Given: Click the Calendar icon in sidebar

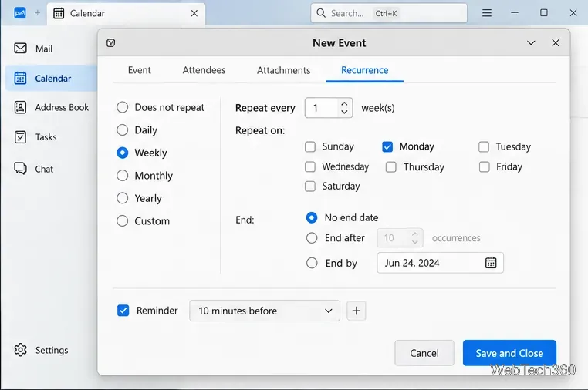Looking at the screenshot, I should tap(20, 78).
